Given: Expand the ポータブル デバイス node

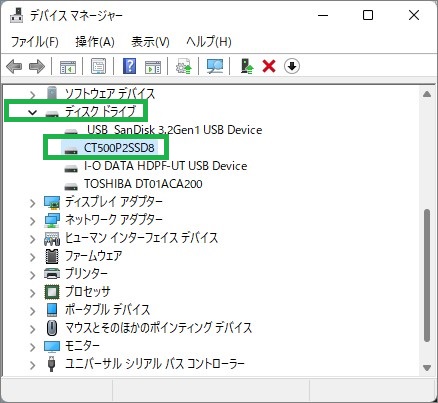Looking at the screenshot, I should pyautogui.click(x=32, y=311).
